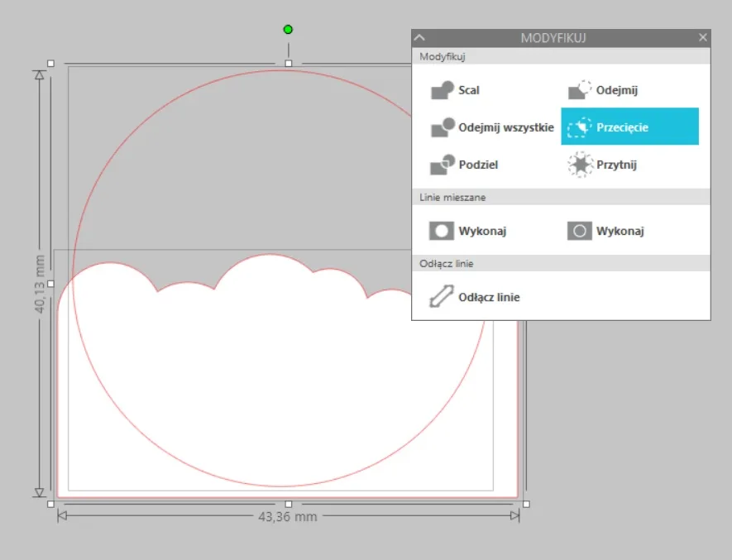
Task: Click the left Wykonaj compound path icon
Action: (441, 231)
